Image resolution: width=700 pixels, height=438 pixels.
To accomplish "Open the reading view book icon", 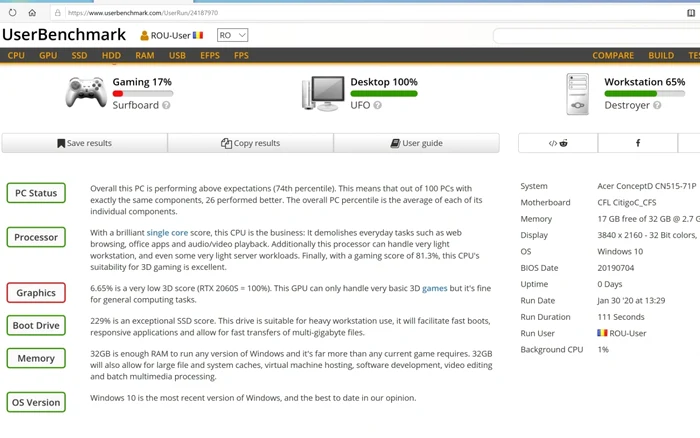I will pos(691,13).
